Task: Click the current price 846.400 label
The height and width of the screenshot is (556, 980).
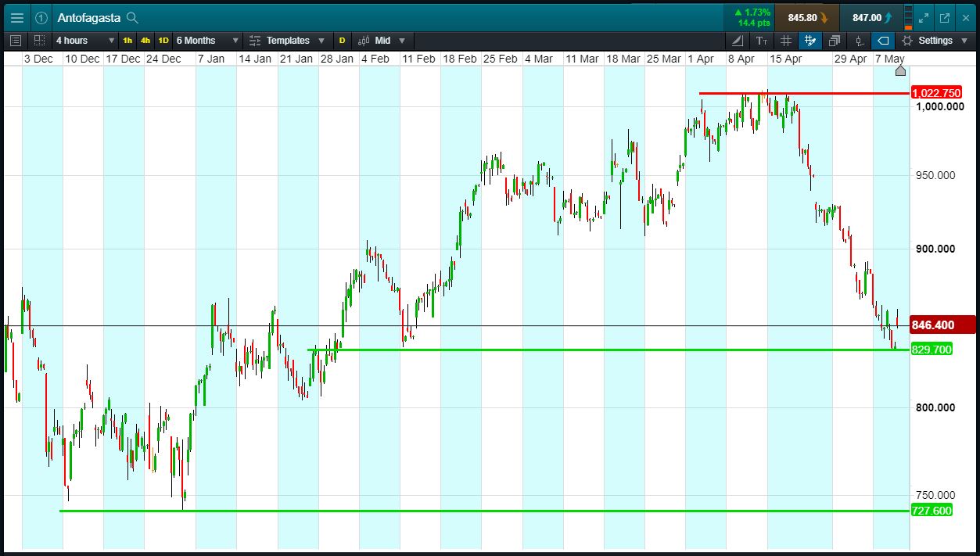Action: coord(942,325)
